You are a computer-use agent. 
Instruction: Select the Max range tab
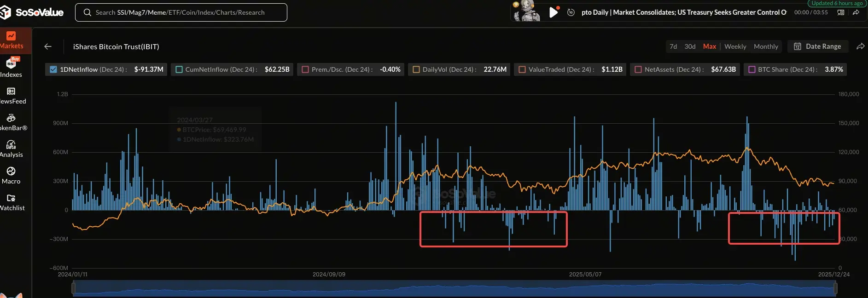click(710, 46)
